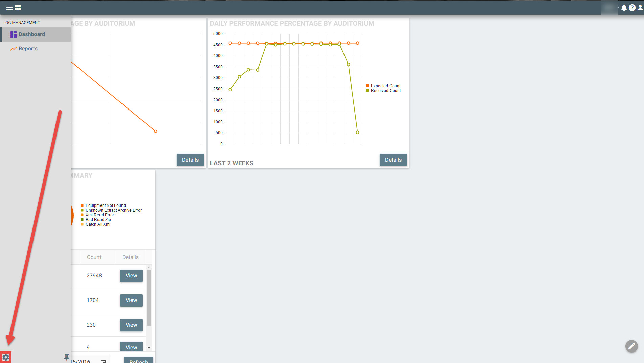The image size is (644, 363).
Task: View the entries with count 27948
Action: click(131, 276)
